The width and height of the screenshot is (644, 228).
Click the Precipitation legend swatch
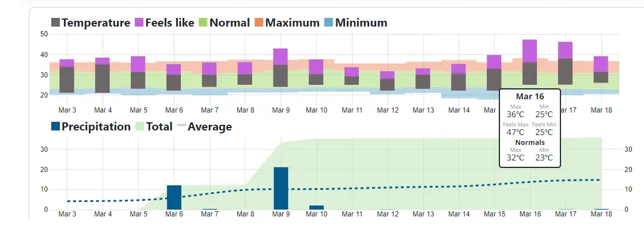[55, 127]
